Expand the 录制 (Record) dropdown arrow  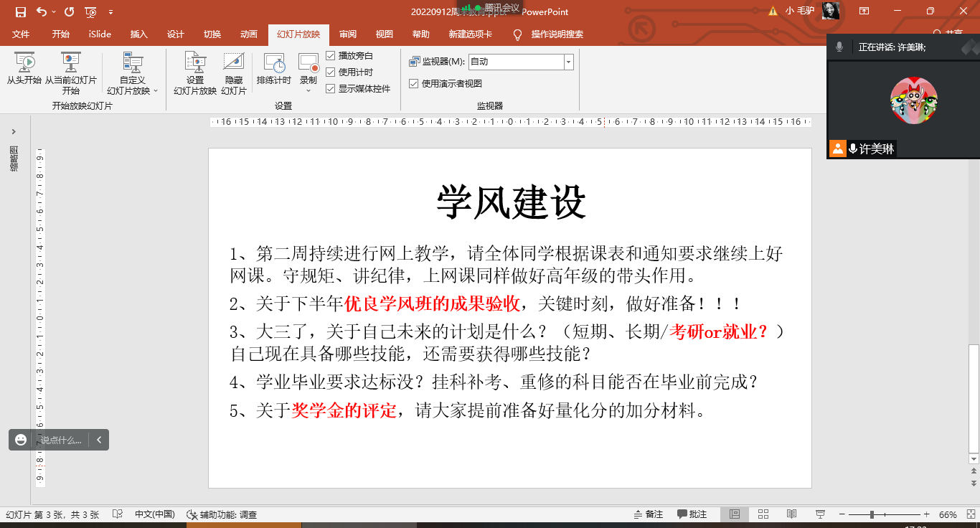click(x=308, y=90)
